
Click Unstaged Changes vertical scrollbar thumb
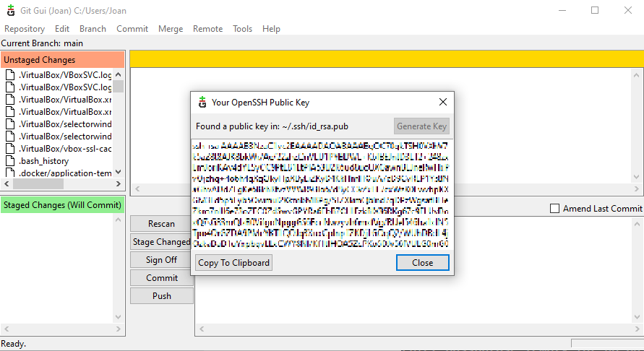click(119, 86)
